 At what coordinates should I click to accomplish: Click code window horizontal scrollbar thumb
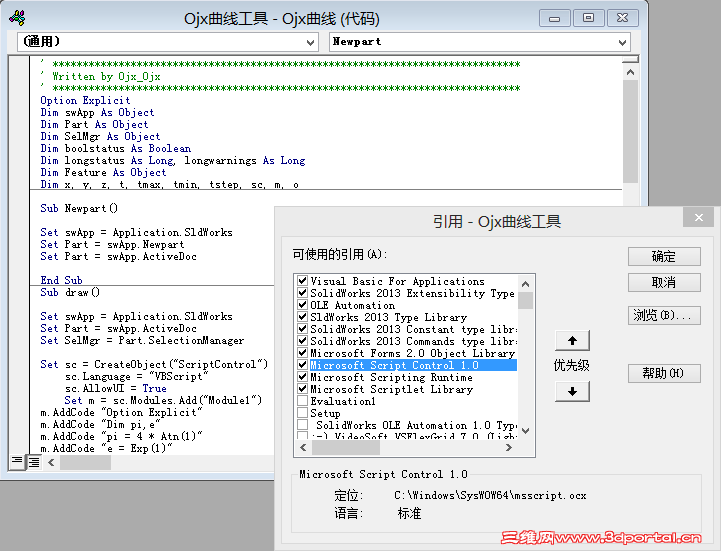pos(85,463)
